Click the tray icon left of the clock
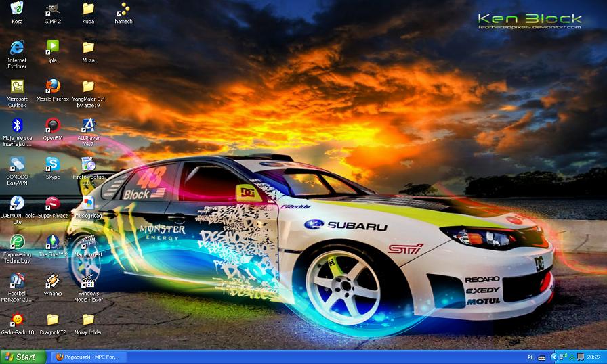Screen dimensions: 607x364 pyautogui.click(x=581, y=357)
